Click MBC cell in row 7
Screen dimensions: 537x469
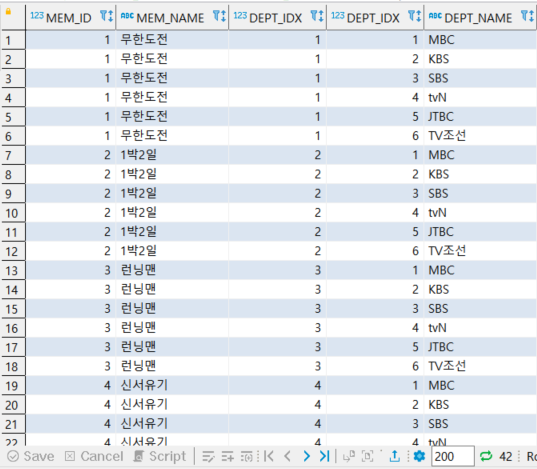point(480,155)
